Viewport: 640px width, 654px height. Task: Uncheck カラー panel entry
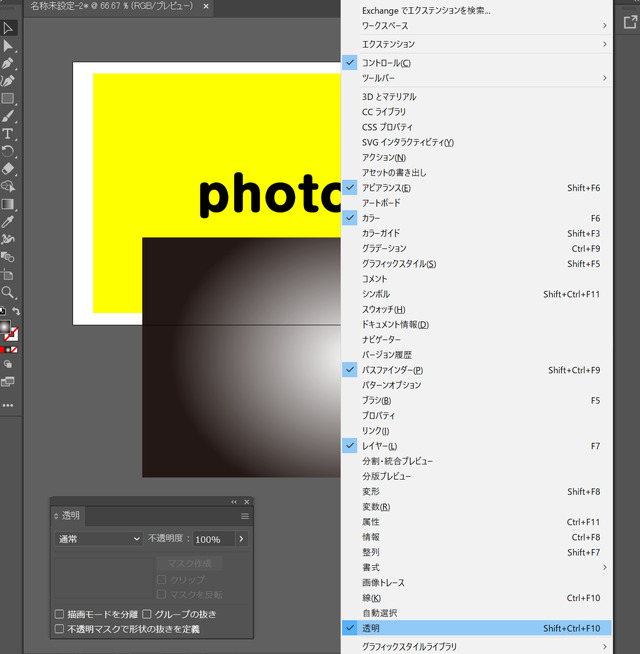click(476, 218)
